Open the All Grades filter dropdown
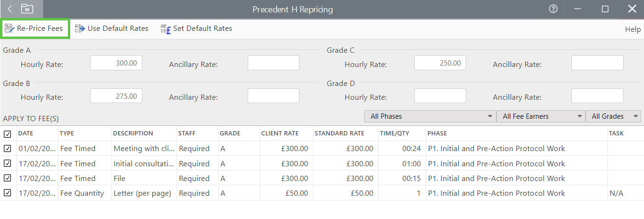The image size is (644, 219). 613,116
